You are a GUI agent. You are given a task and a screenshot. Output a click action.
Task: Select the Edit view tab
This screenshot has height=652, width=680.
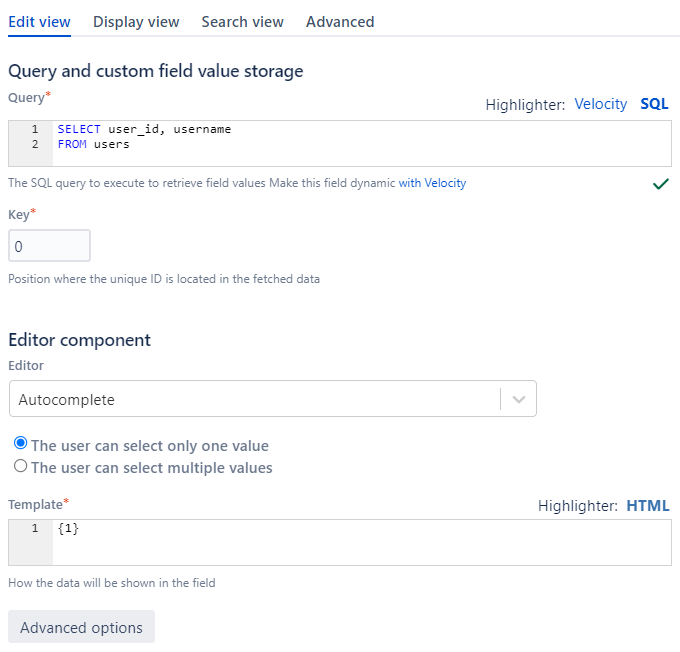point(39,21)
